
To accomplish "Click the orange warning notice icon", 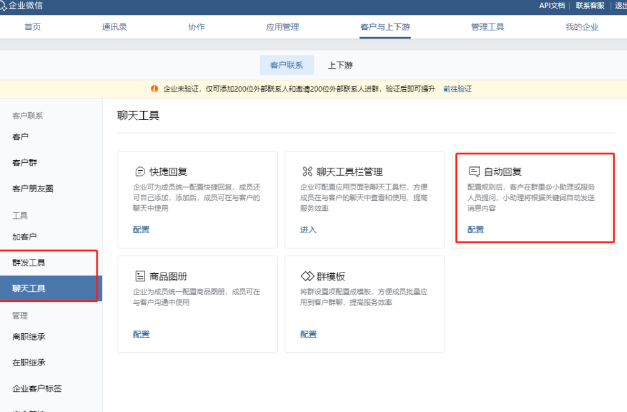I will [x=153, y=89].
